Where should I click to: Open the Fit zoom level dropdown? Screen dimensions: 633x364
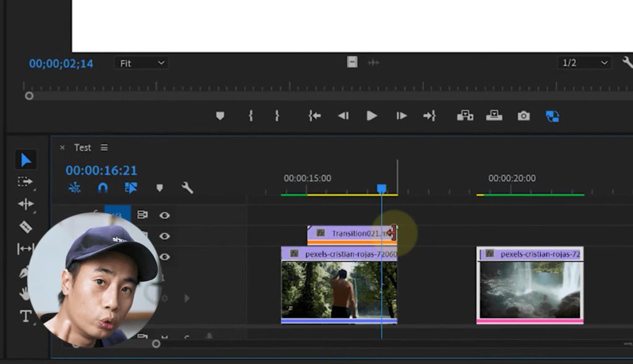(x=141, y=63)
